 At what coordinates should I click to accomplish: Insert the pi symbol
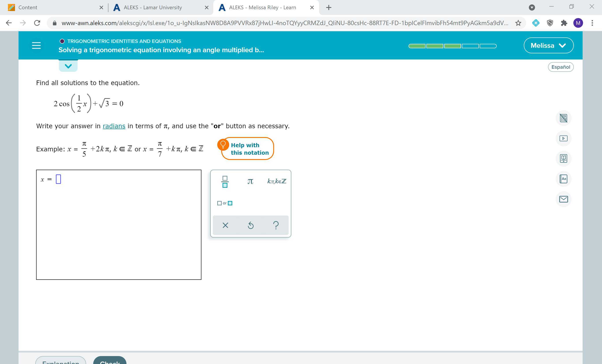(250, 182)
